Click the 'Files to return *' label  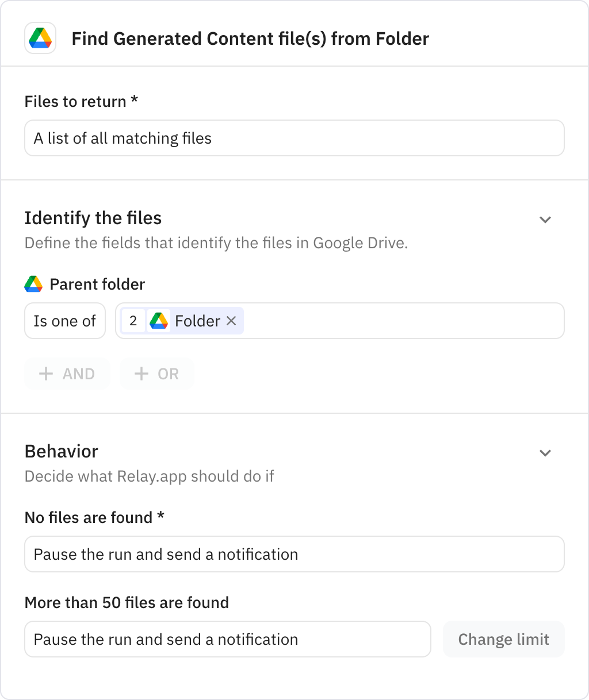(81, 101)
